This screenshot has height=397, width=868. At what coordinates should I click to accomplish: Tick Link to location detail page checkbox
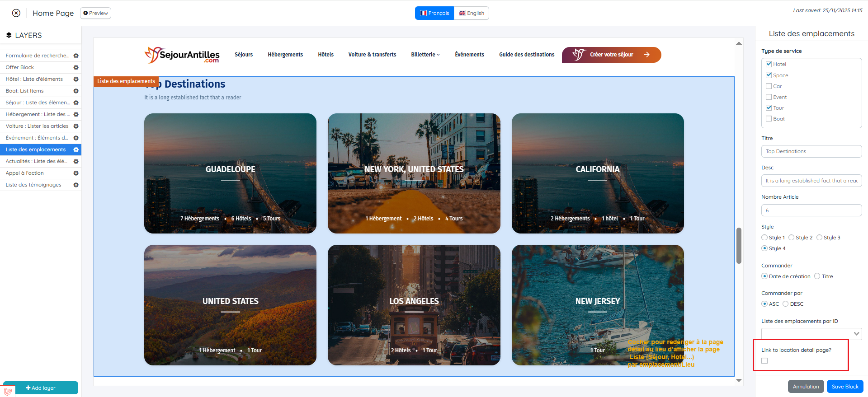pos(764,360)
